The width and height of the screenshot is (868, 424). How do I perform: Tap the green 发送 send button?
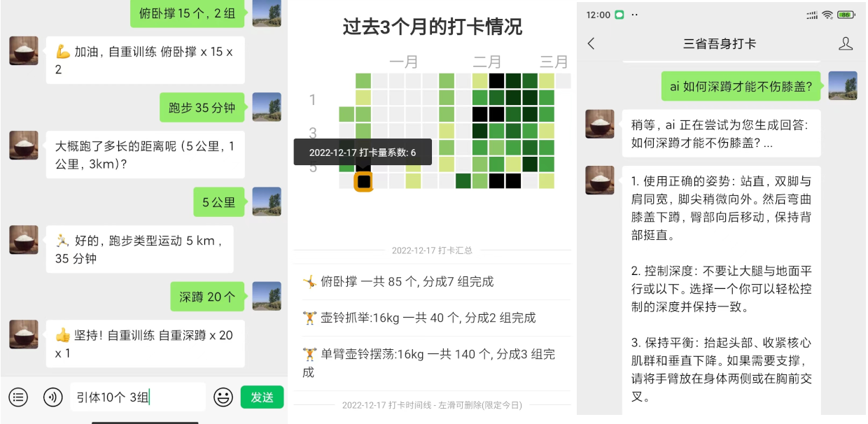262,397
